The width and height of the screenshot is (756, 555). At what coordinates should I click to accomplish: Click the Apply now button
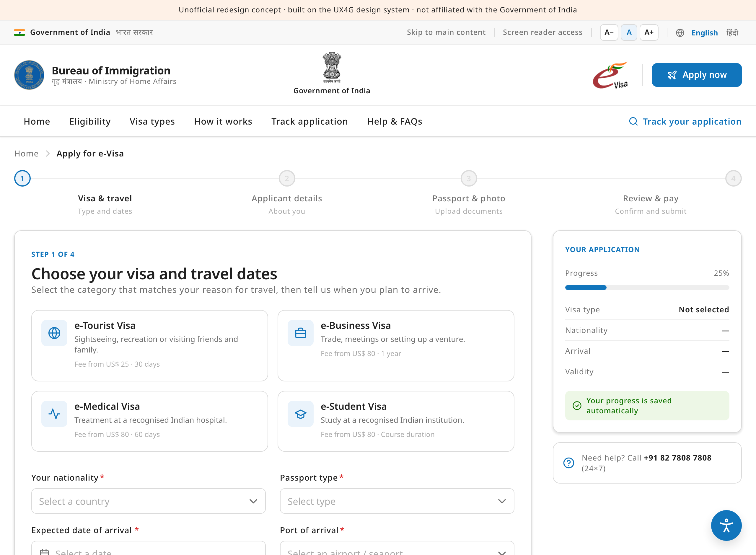pos(697,75)
